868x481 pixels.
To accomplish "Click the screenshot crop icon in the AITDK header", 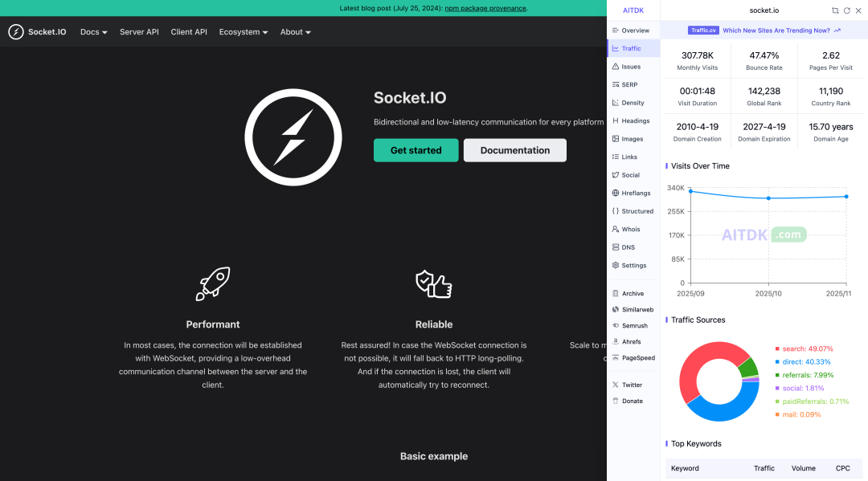I will pyautogui.click(x=835, y=10).
